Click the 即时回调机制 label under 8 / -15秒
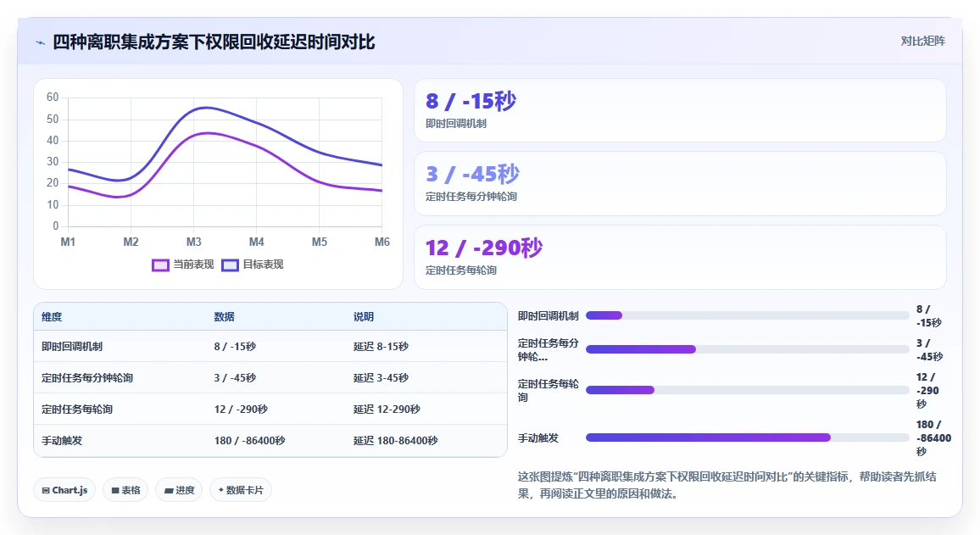980x535 pixels. click(x=455, y=124)
